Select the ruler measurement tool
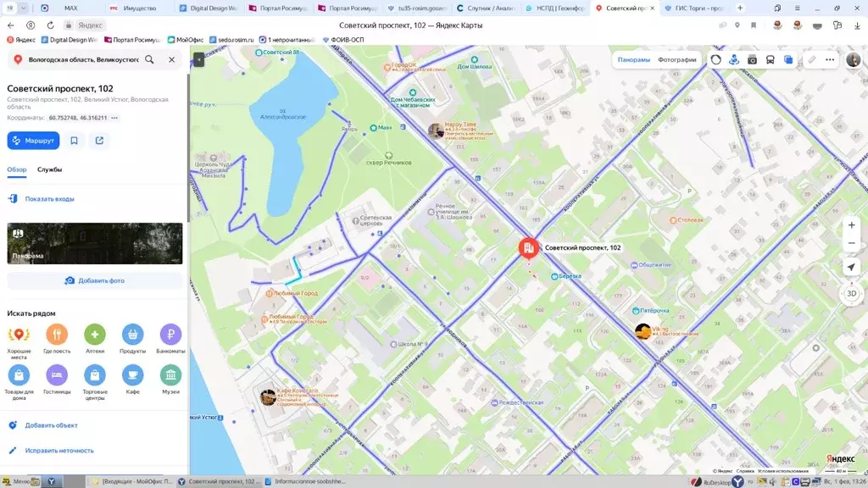 tap(811, 60)
